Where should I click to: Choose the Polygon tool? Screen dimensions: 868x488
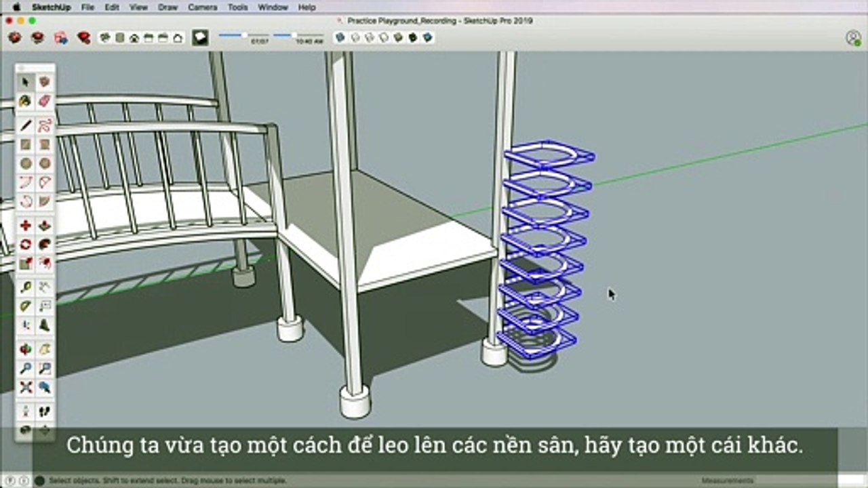click(45, 163)
